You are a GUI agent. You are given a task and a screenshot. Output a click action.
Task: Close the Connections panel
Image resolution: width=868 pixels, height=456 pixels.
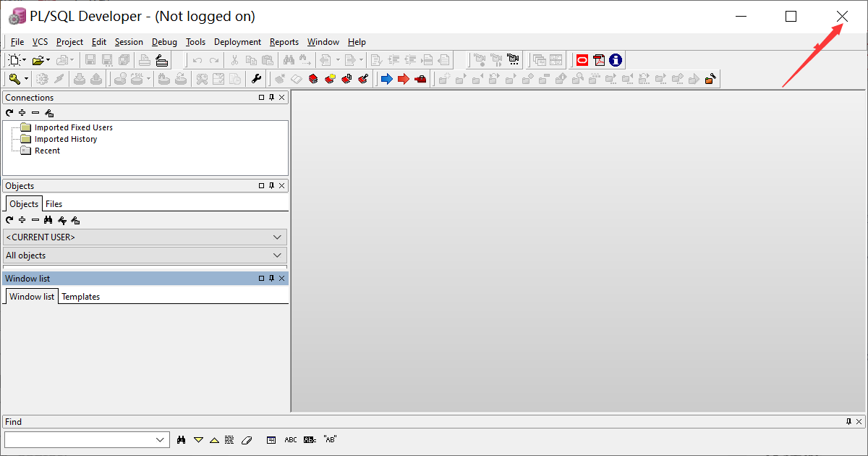[x=282, y=97]
